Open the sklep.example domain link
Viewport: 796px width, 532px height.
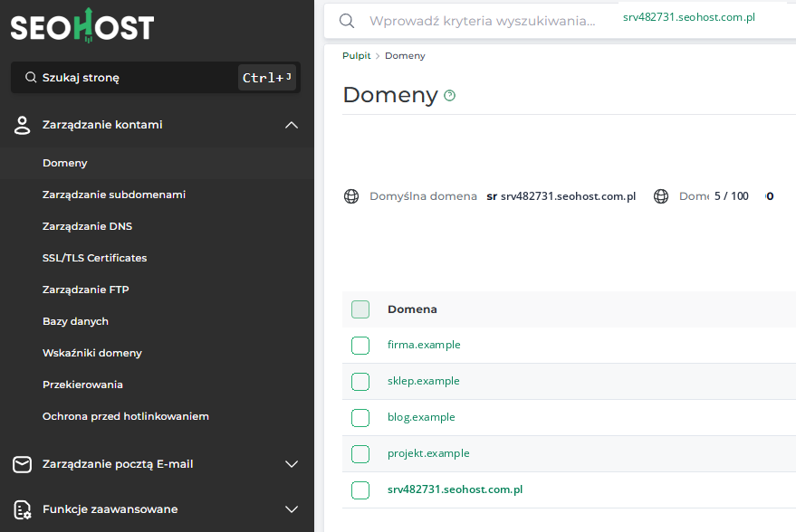click(x=424, y=381)
